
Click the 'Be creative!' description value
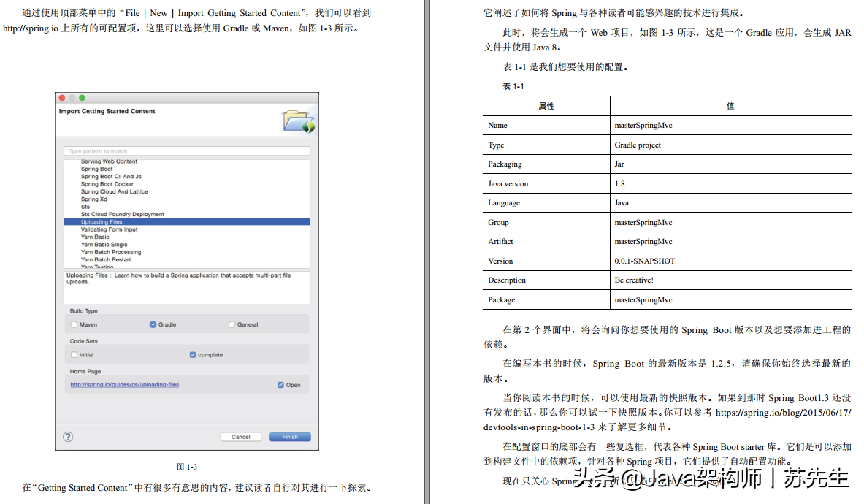634,280
